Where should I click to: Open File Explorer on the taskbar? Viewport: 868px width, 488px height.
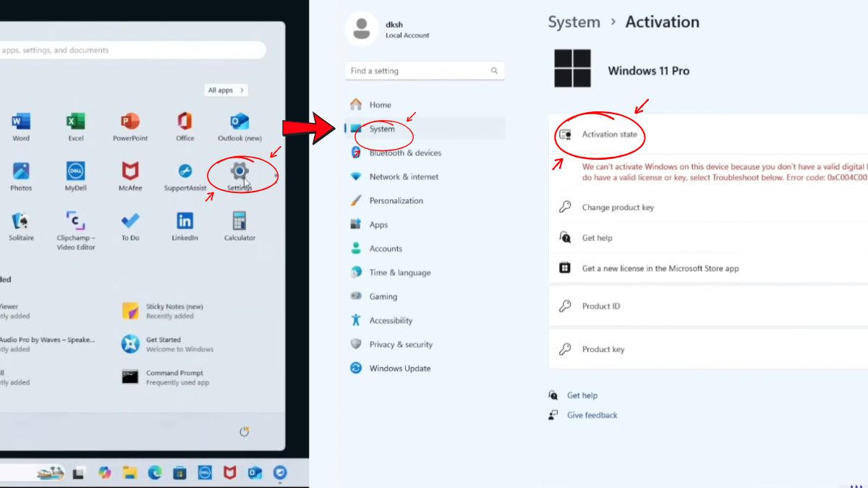click(129, 473)
